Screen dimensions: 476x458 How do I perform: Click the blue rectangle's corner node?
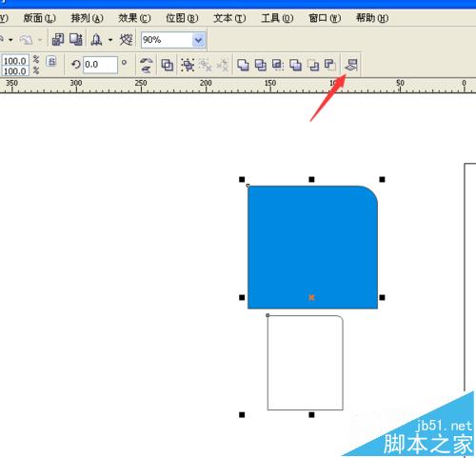pos(248,185)
